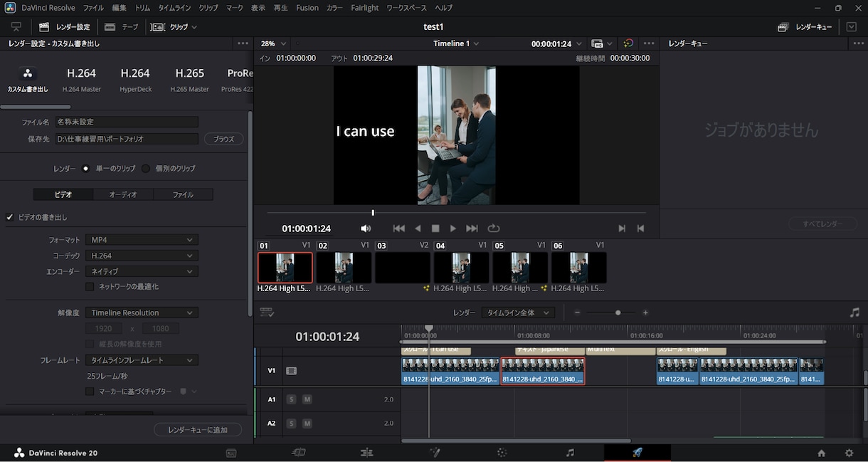Viewport: 868px width, 462px height.
Task: Open the フレームレート dropdown
Action: click(x=142, y=360)
